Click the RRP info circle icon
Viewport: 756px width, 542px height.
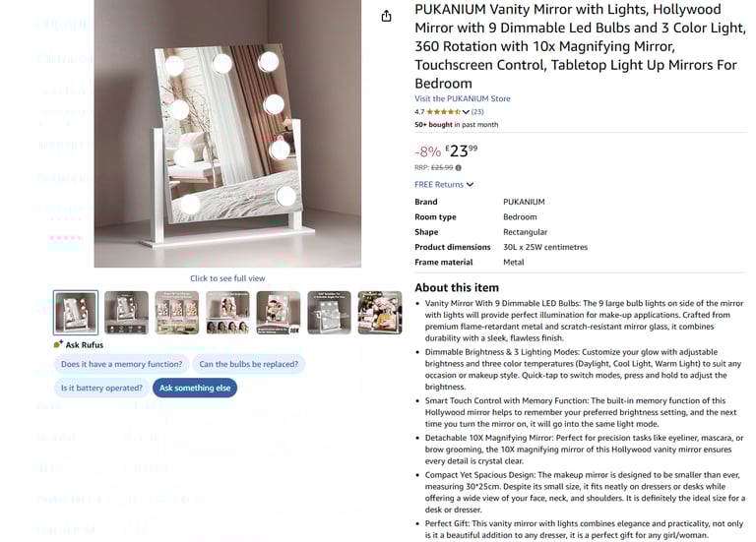pyautogui.click(x=458, y=167)
